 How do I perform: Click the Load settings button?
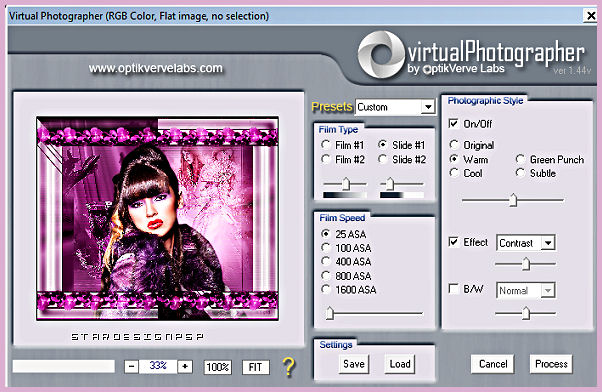click(400, 364)
